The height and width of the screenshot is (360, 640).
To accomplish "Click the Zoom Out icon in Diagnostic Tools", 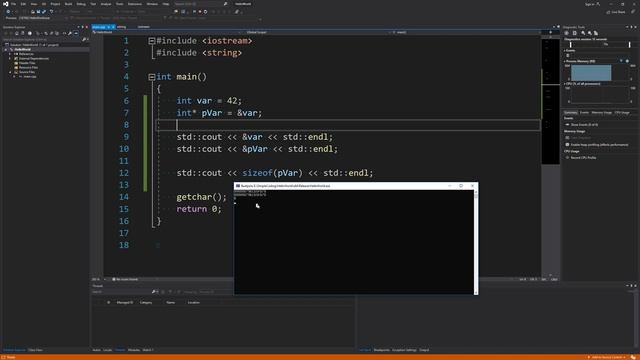I will [590, 33].
